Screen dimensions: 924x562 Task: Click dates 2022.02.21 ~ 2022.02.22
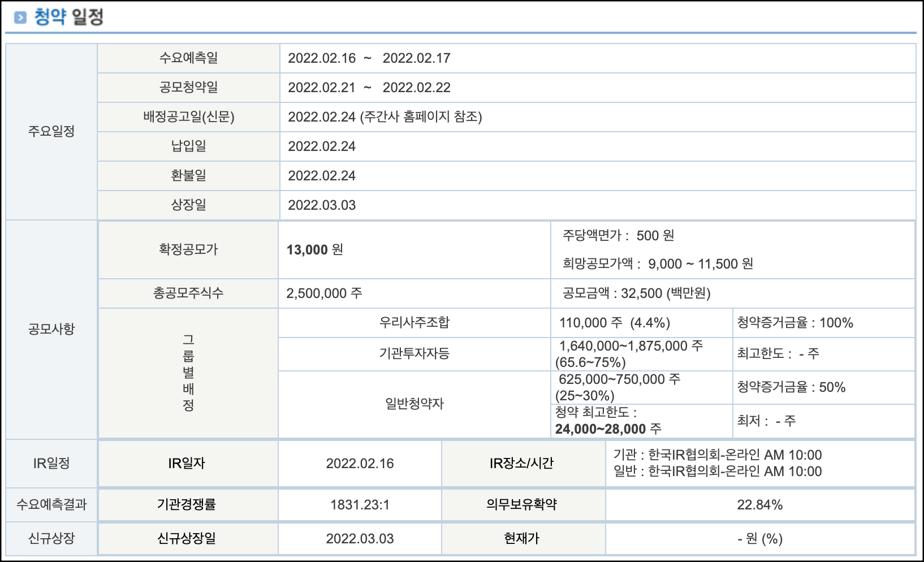click(369, 88)
